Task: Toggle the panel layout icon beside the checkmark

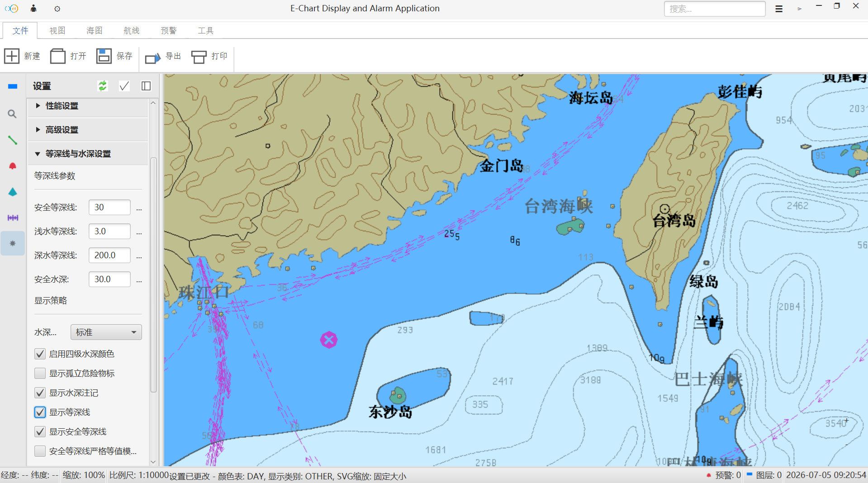Action: pos(146,86)
